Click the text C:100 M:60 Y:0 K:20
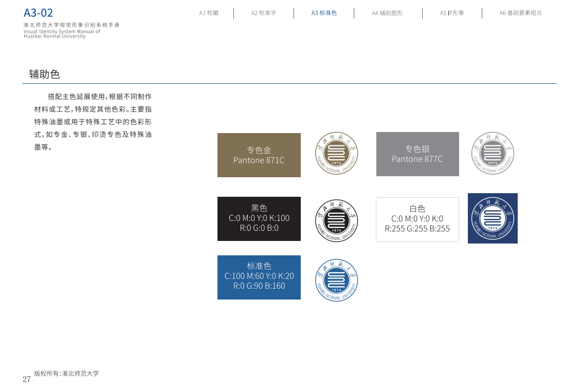Image resolution: width=583 pixels, height=392 pixels. pos(259,276)
